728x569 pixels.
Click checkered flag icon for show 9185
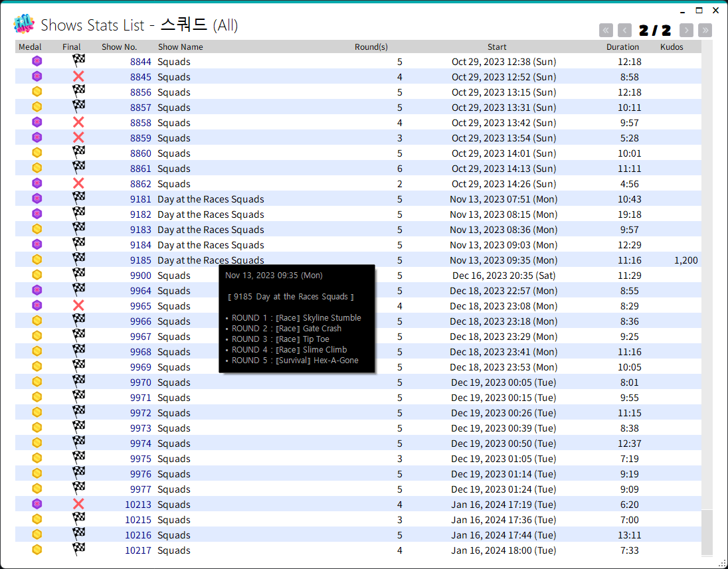pos(78,260)
